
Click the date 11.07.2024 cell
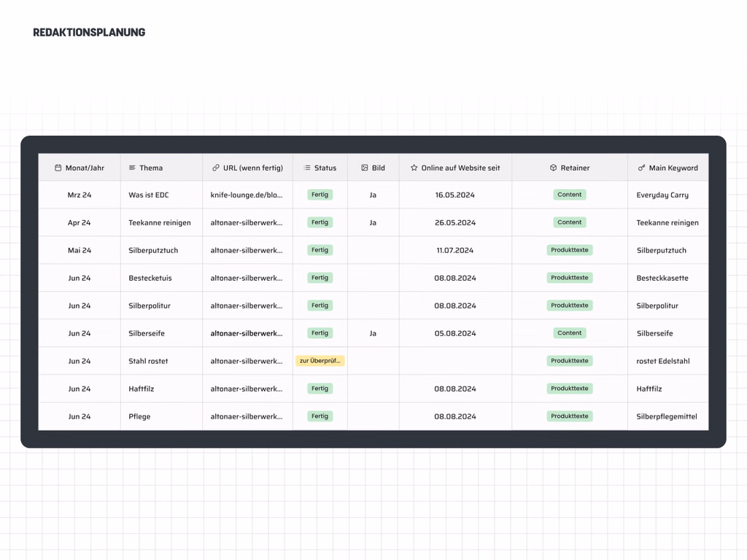(x=455, y=251)
